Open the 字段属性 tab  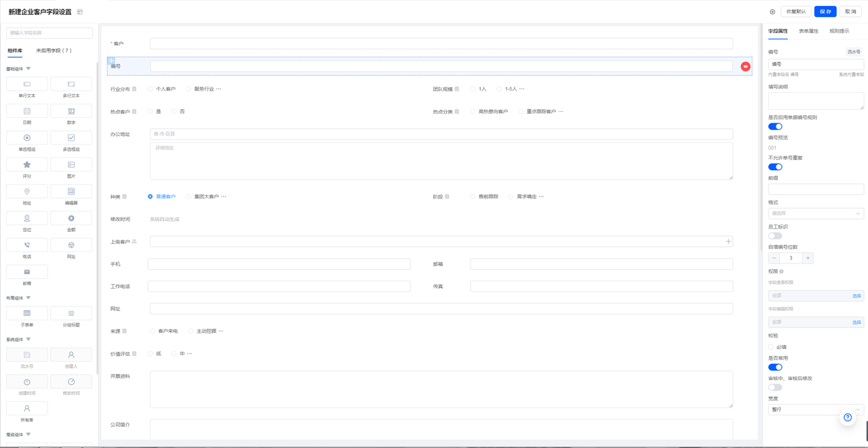coord(778,31)
